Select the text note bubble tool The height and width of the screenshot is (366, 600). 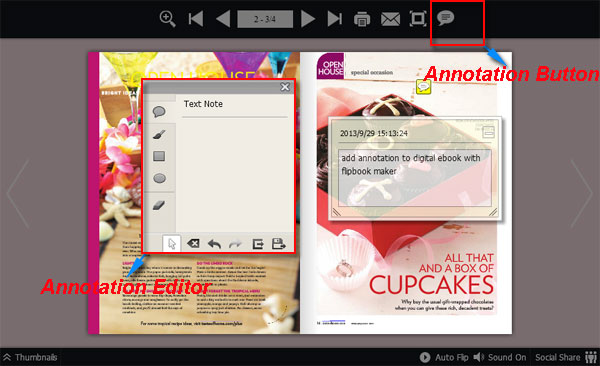pyautogui.click(x=159, y=112)
